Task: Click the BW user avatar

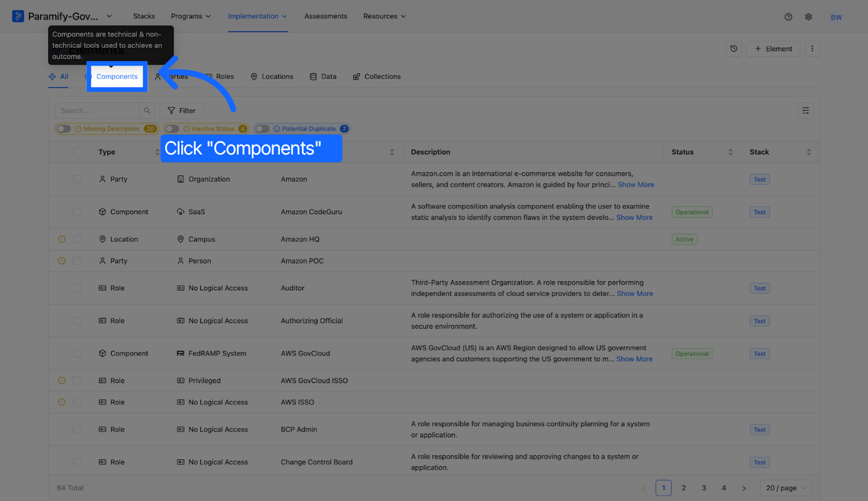Action: coord(836,17)
